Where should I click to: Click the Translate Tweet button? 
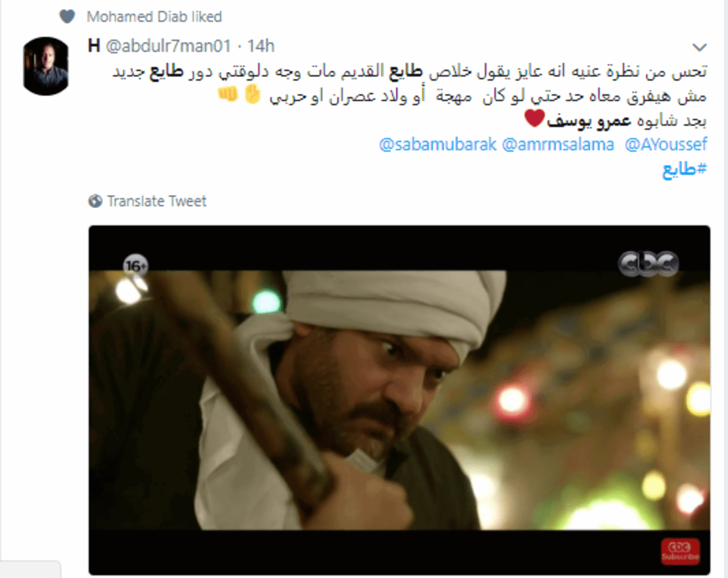pos(157,201)
